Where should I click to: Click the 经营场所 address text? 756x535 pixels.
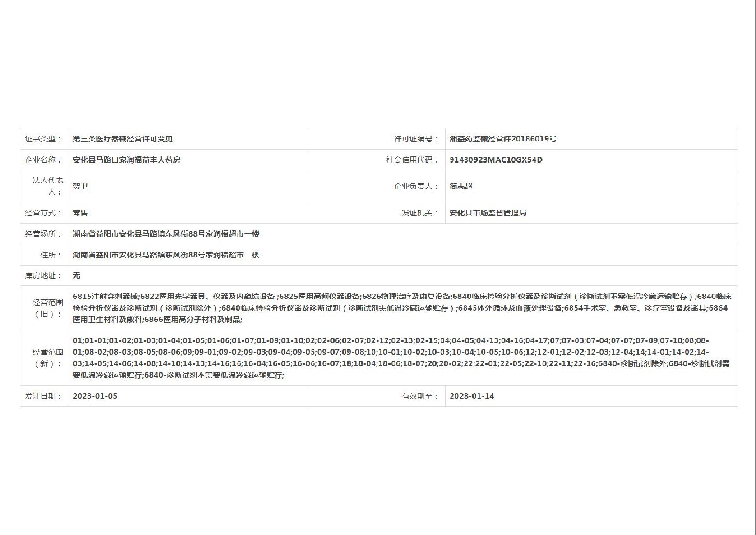(166, 234)
